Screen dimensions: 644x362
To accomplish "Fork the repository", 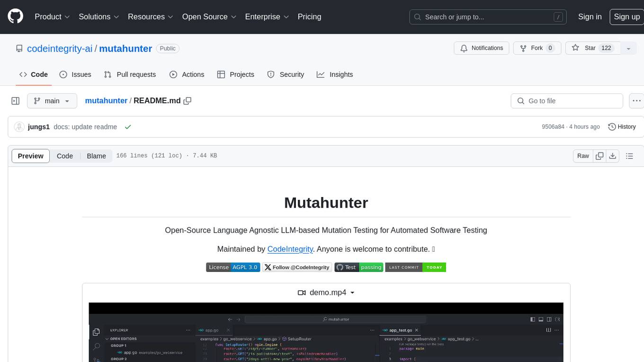I will 537,48.
